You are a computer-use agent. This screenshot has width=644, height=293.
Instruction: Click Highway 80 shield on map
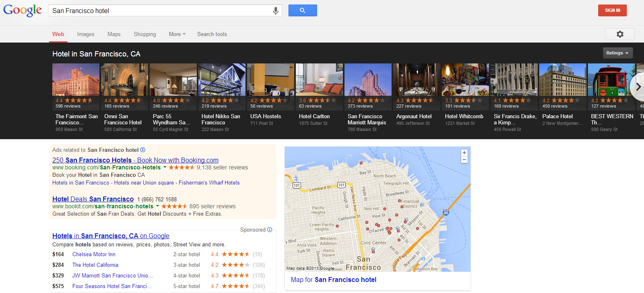tap(446, 212)
